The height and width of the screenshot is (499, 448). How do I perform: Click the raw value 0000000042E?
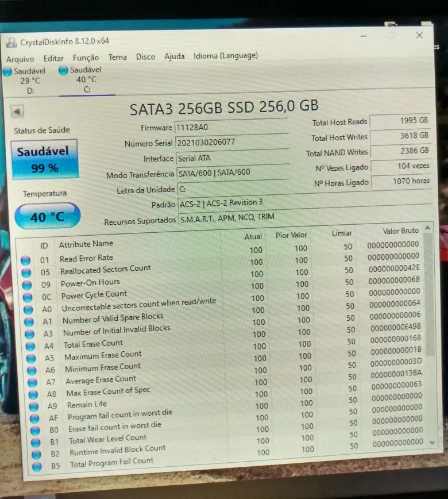[x=394, y=268]
